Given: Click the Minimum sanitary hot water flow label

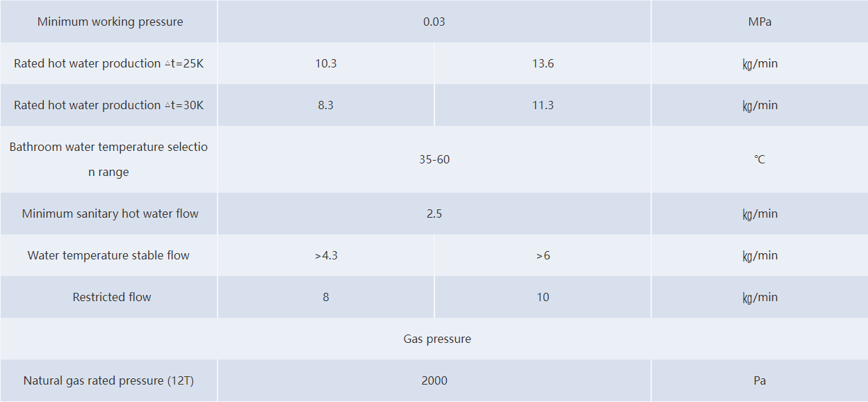Looking at the screenshot, I should (110, 214).
